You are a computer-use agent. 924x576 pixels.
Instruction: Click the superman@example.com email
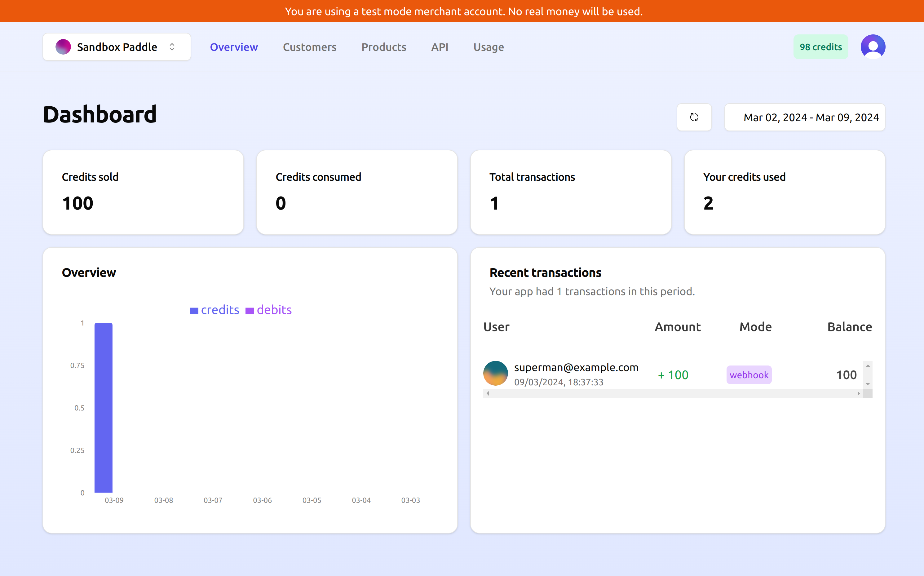click(x=576, y=368)
